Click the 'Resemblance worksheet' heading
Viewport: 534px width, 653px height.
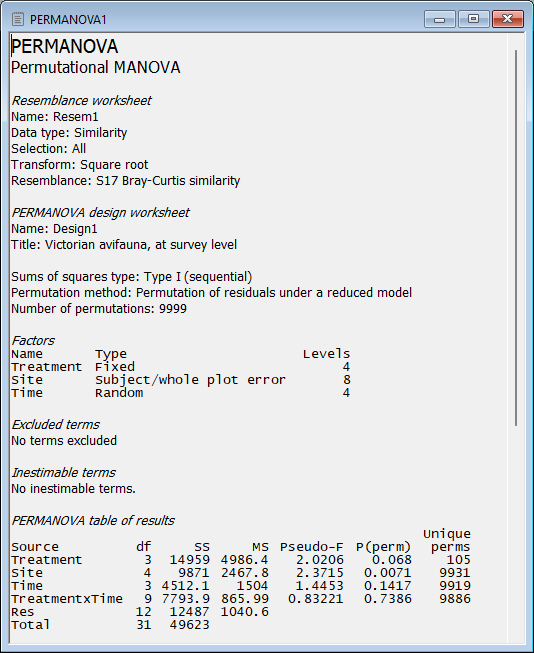(x=81, y=101)
